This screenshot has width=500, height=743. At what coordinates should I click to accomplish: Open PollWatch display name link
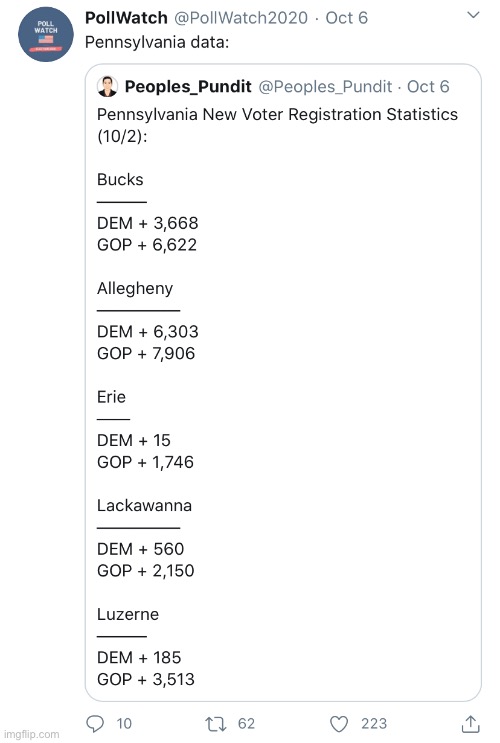126,18
